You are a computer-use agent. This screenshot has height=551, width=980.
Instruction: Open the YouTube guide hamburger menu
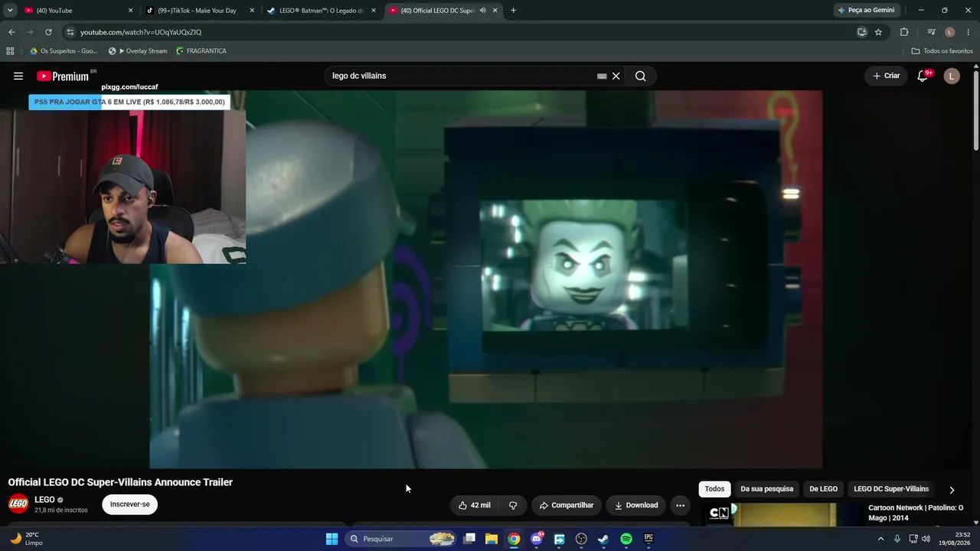pos(18,76)
